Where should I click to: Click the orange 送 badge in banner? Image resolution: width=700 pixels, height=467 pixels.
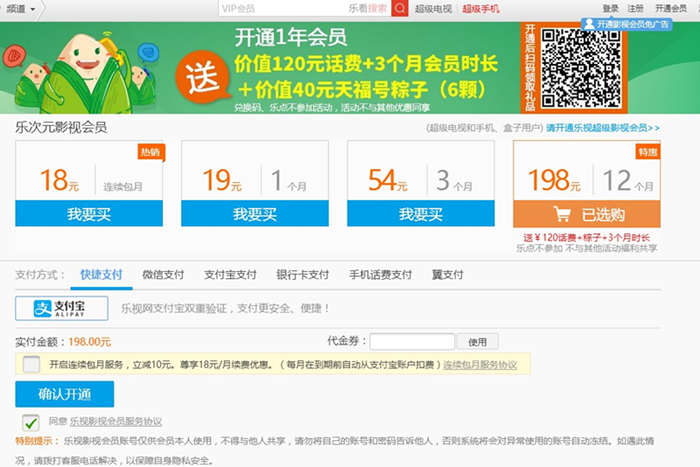[x=203, y=77]
